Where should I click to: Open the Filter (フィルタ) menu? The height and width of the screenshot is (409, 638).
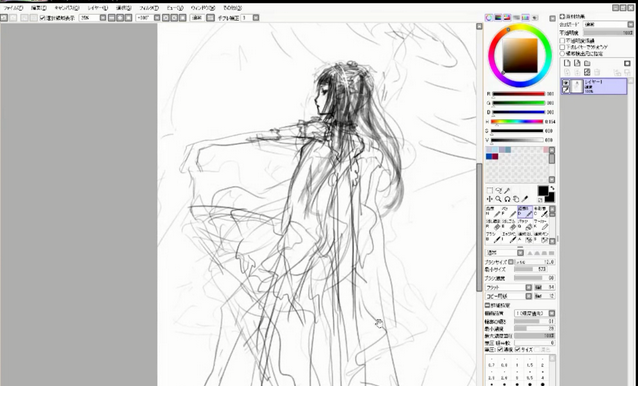click(148, 7)
